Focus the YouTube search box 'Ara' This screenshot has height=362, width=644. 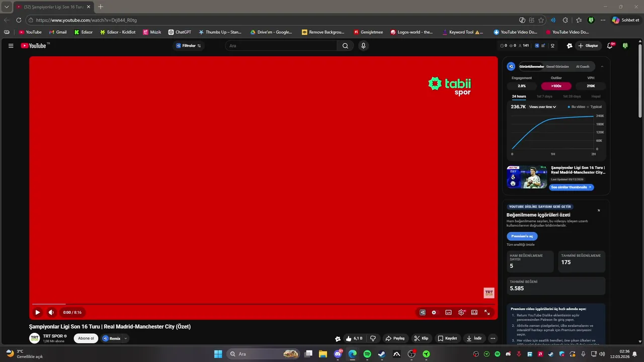tap(282, 46)
